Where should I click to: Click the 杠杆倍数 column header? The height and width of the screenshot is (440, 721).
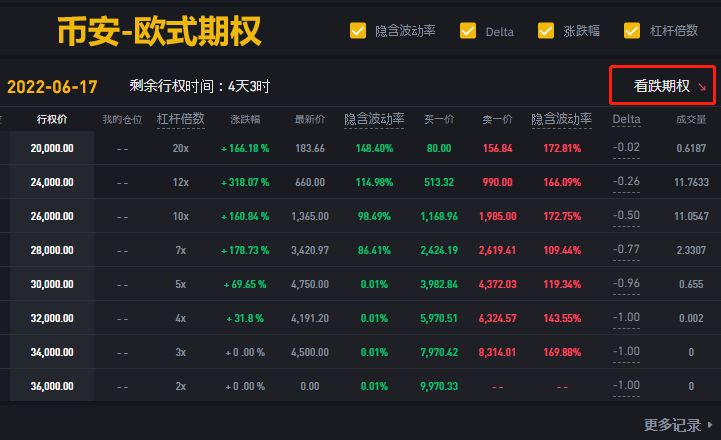pyautogui.click(x=180, y=119)
